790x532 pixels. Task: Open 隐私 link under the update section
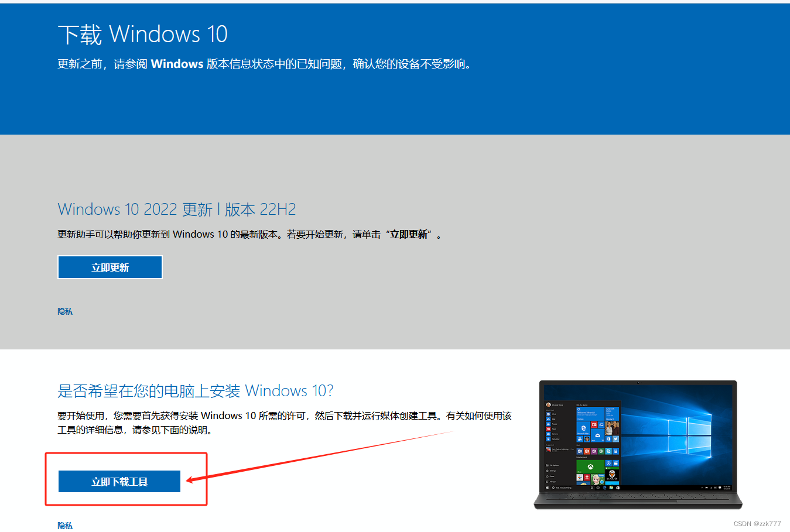click(65, 311)
